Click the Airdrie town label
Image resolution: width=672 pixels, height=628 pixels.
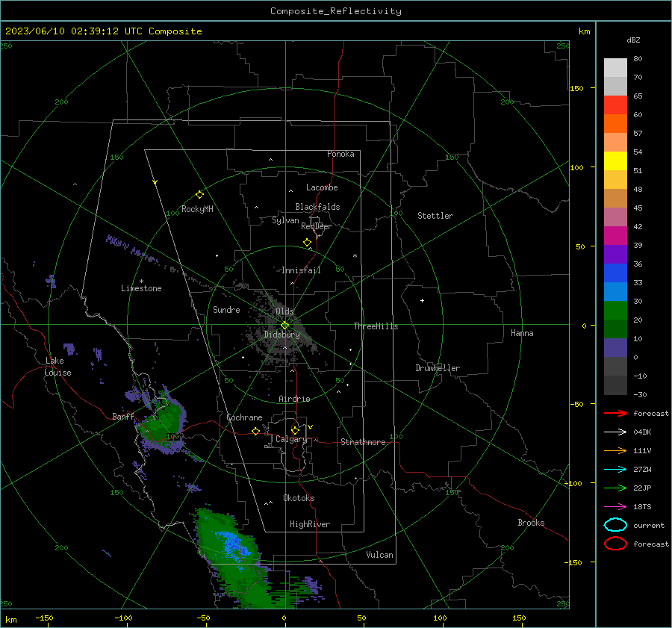[294, 399]
